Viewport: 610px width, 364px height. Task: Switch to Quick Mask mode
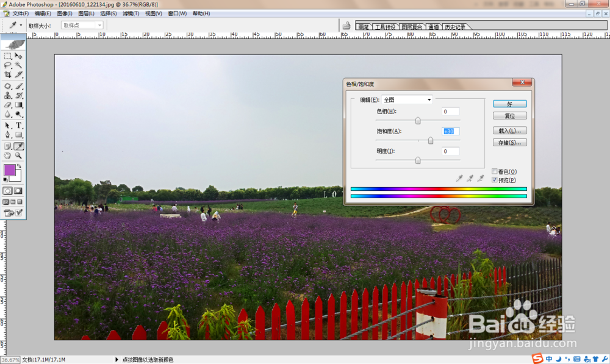coord(19,191)
